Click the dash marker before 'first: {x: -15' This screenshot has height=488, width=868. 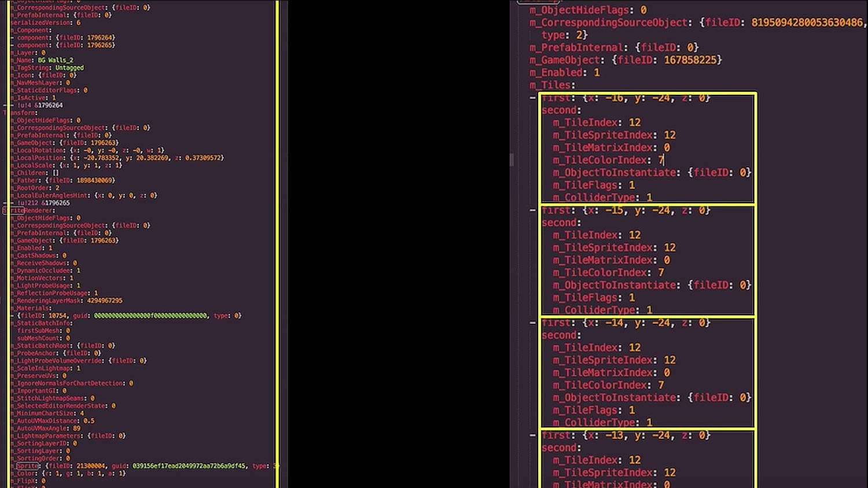[532, 210]
